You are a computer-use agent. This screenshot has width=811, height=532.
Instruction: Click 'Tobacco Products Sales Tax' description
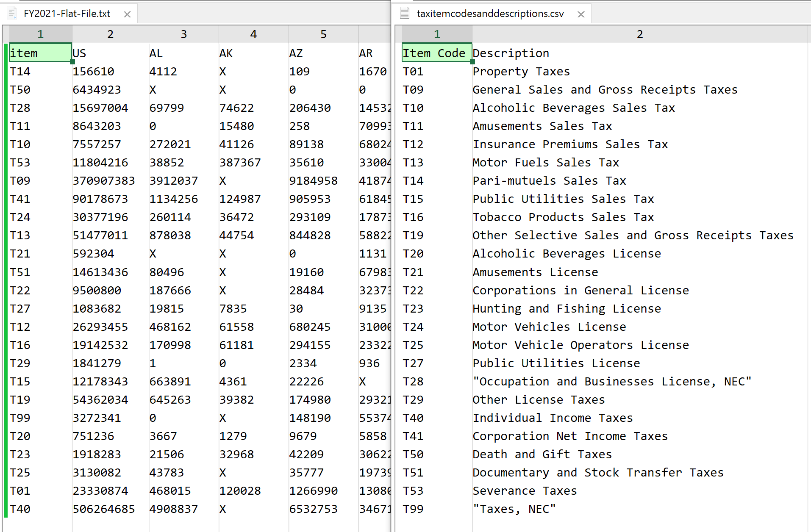point(563,217)
